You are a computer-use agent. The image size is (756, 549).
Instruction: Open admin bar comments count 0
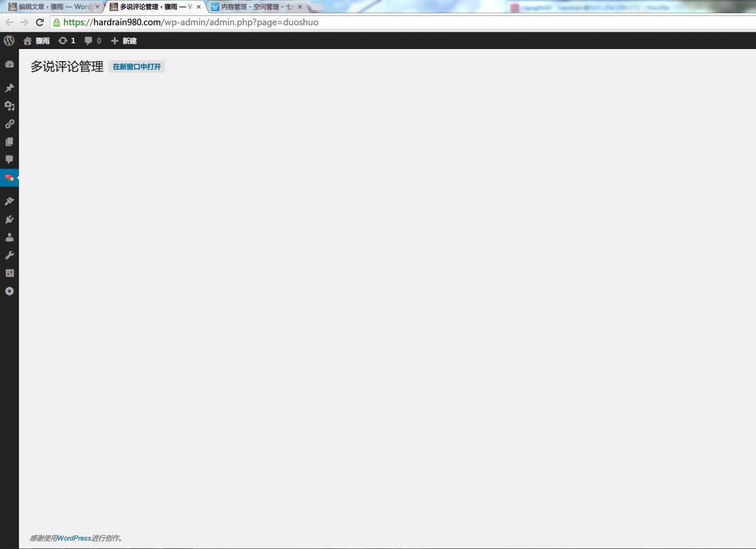[x=93, y=41]
